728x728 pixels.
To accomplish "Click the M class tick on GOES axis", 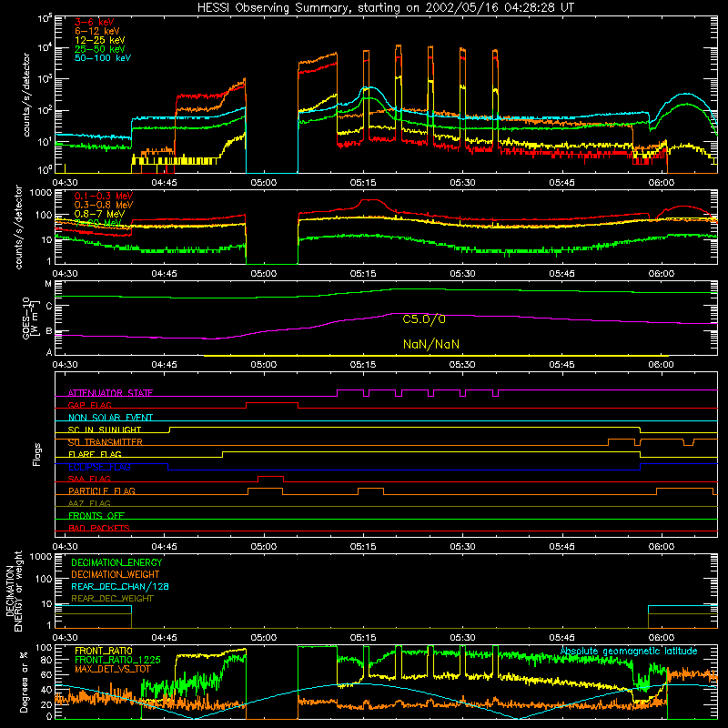I will [48, 284].
